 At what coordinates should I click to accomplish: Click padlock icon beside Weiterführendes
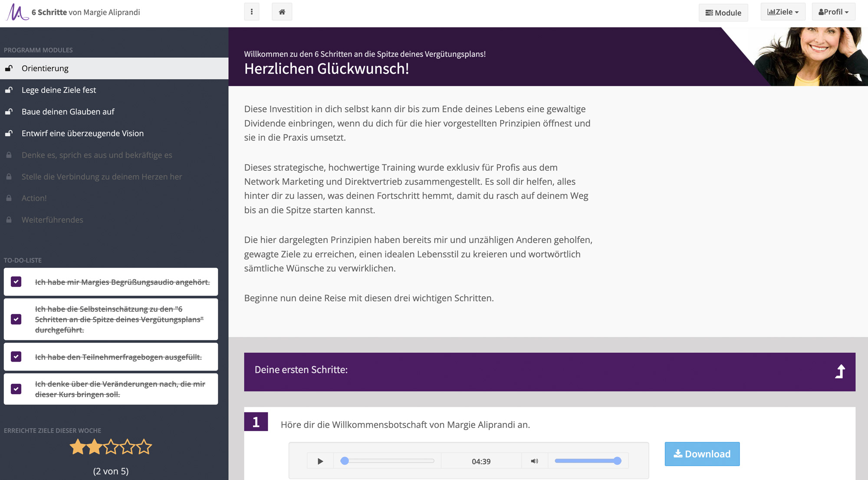tap(9, 220)
